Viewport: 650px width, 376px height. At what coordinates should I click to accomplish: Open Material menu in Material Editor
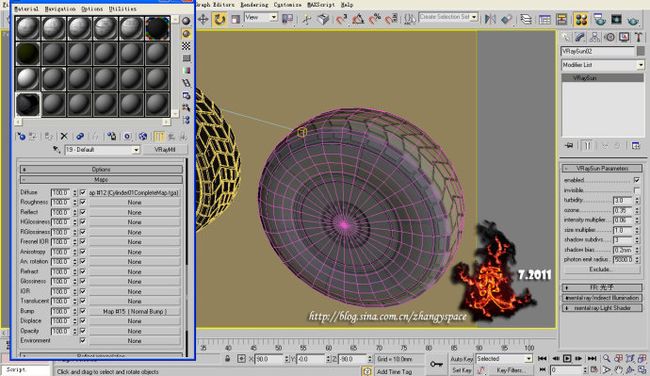point(27,9)
